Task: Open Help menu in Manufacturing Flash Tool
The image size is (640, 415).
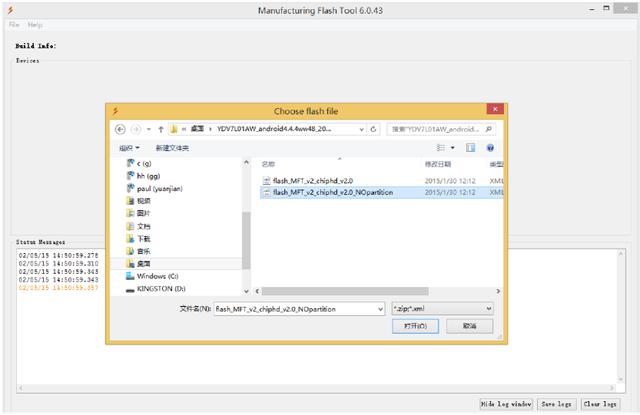Action: click(x=35, y=25)
